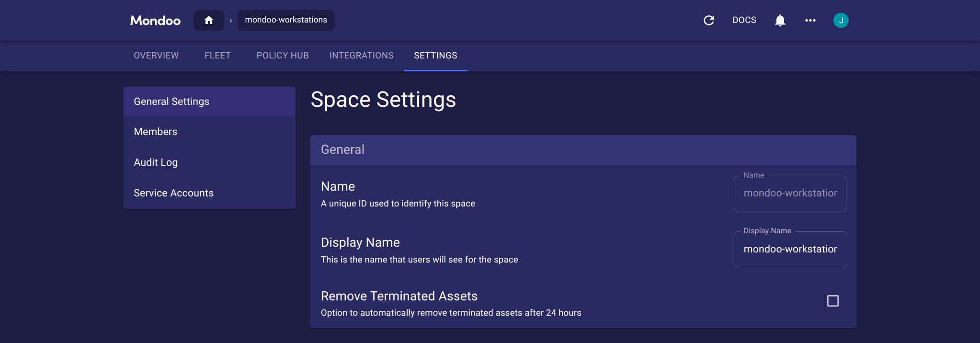980x343 pixels.
Task: Switch to the Fleet tab
Action: click(217, 56)
